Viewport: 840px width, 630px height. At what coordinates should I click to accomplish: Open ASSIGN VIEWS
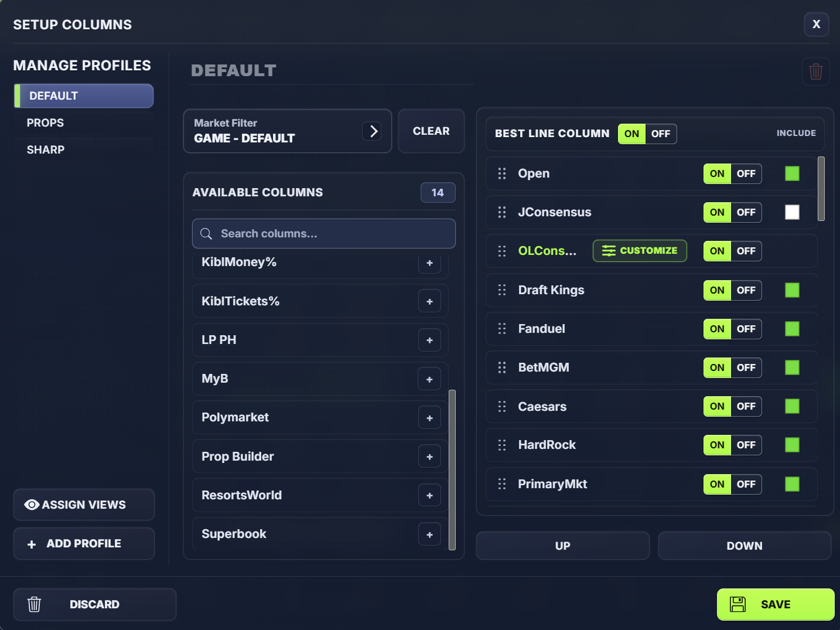pos(84,505)
